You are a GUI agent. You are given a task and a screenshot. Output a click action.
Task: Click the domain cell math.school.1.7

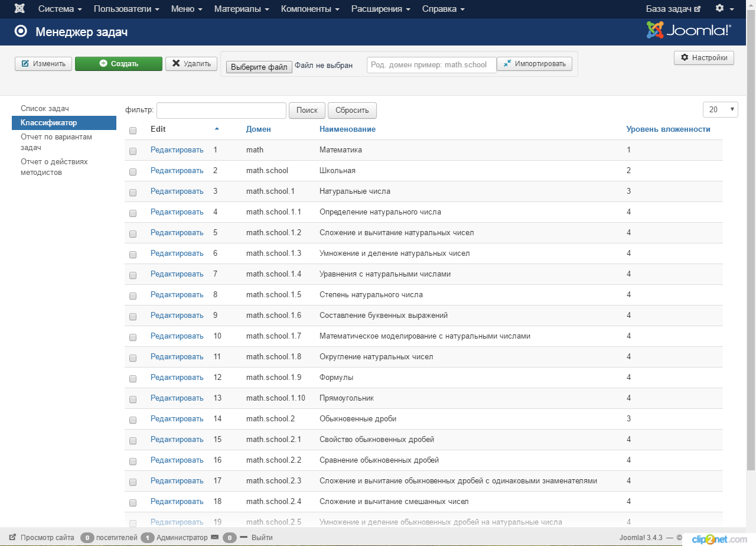[273, 336]
